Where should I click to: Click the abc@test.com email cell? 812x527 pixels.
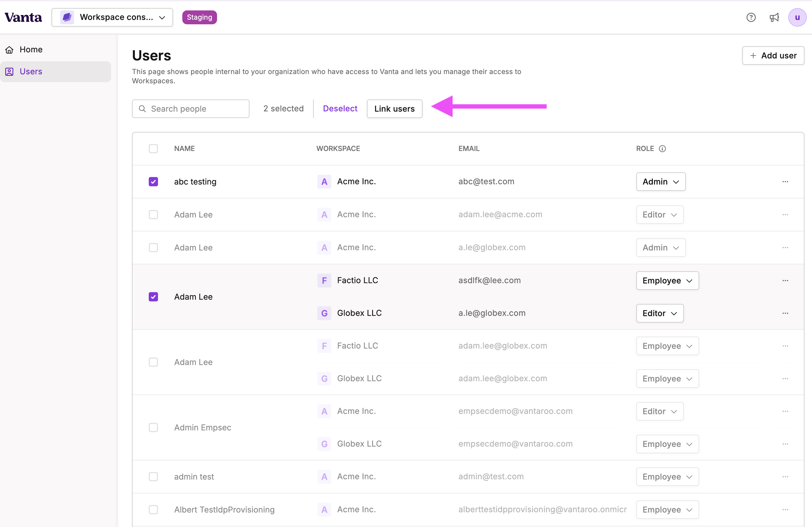click(486, 181)
